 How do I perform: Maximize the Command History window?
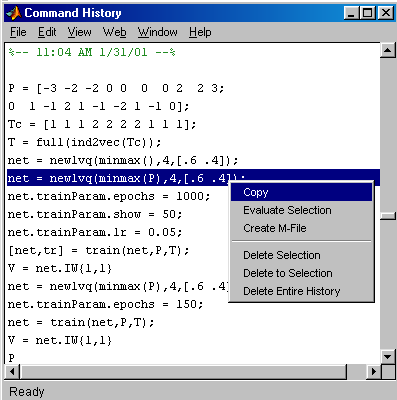click(367, 13)
